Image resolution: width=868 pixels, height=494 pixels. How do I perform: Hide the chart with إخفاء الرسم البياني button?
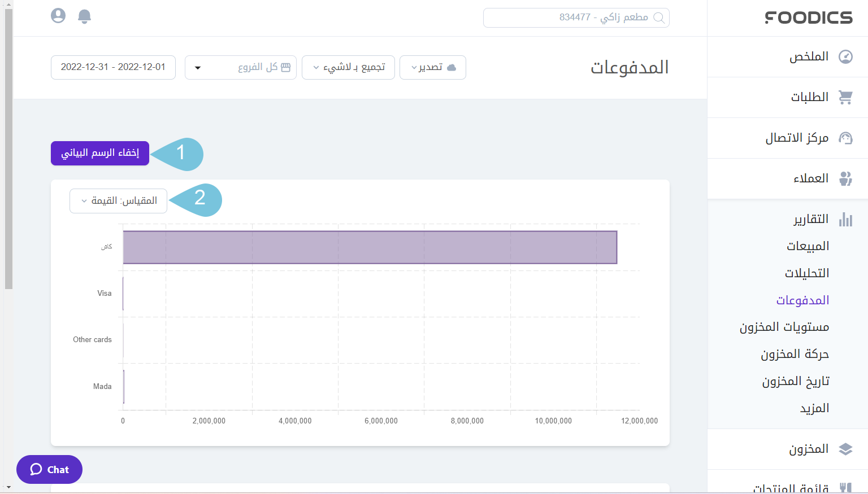(x=99, y=153)
